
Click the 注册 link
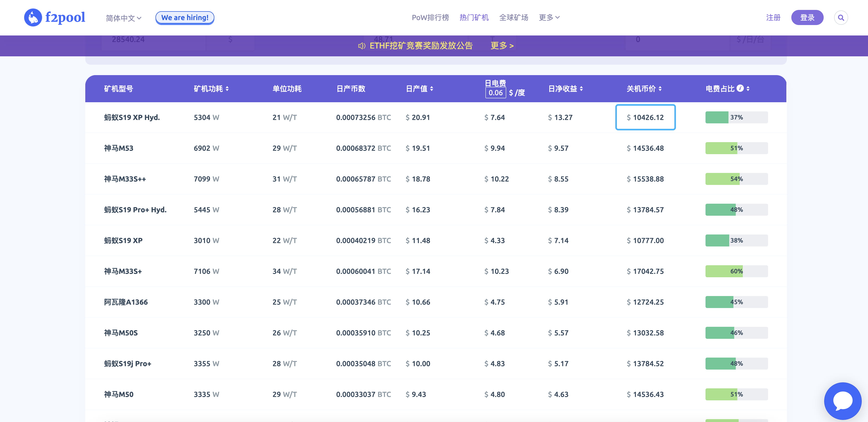click(x=773, y=17)
